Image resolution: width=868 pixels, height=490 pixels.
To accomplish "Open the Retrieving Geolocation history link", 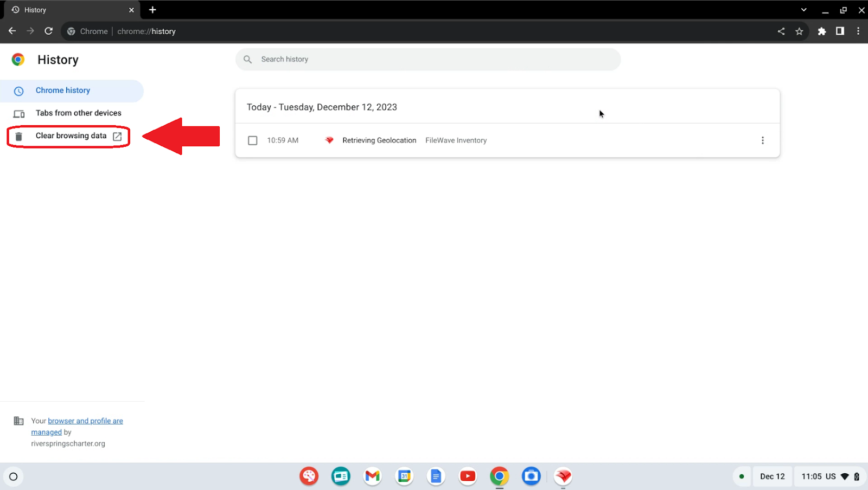I will tap(379, 140).
